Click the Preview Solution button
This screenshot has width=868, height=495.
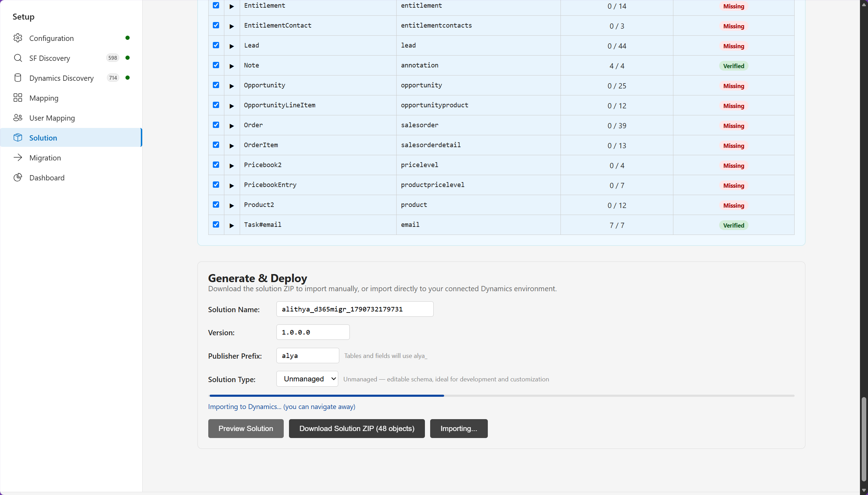pyautogui.click(x=246, y=429)
